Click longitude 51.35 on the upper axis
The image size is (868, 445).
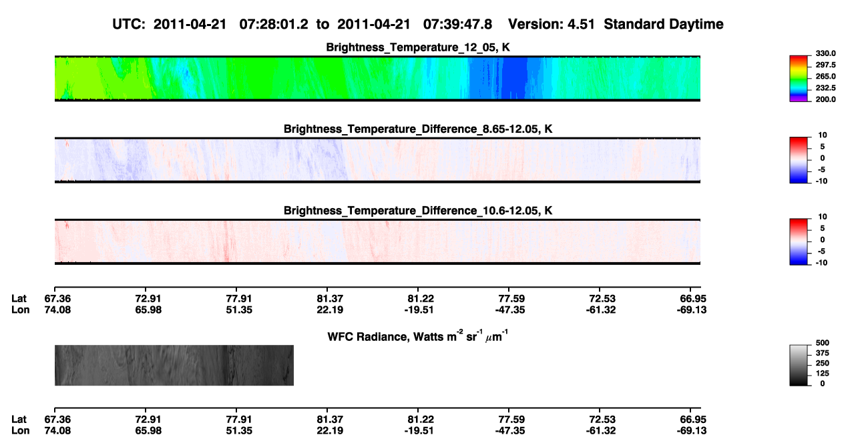click(x=239, y=310)
